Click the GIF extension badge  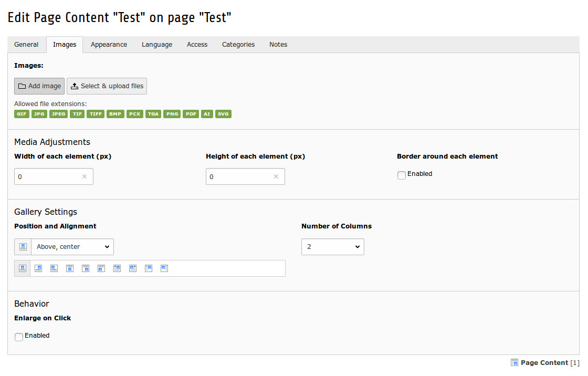22,114
